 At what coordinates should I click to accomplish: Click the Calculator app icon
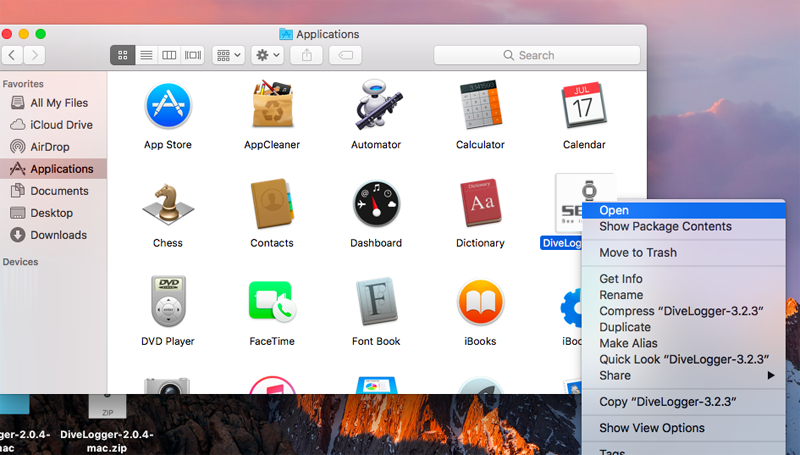(x=481, y=105)
